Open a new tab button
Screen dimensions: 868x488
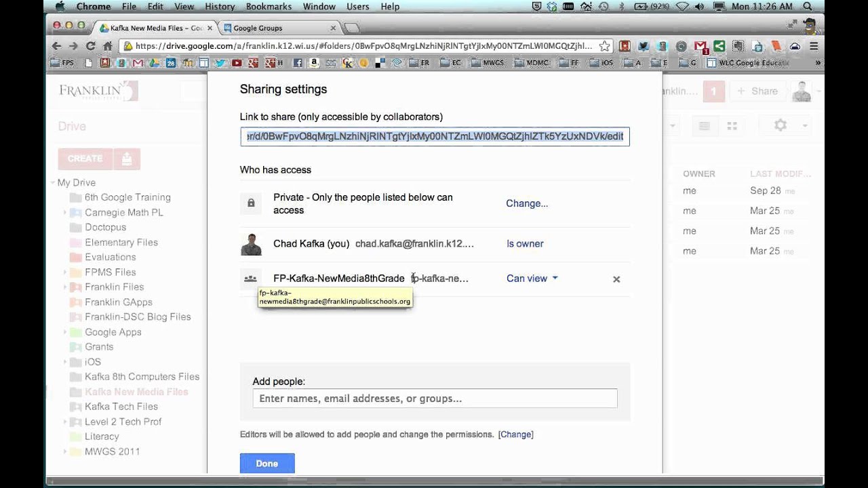coord(351,28)
